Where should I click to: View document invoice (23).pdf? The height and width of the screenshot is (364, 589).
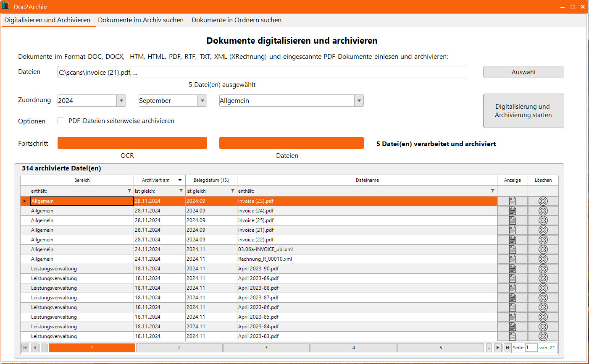[512, 201]
